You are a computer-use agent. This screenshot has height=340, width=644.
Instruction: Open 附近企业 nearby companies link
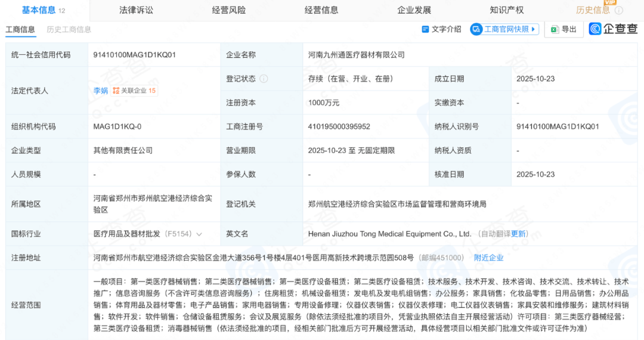(x=488, y=258)
